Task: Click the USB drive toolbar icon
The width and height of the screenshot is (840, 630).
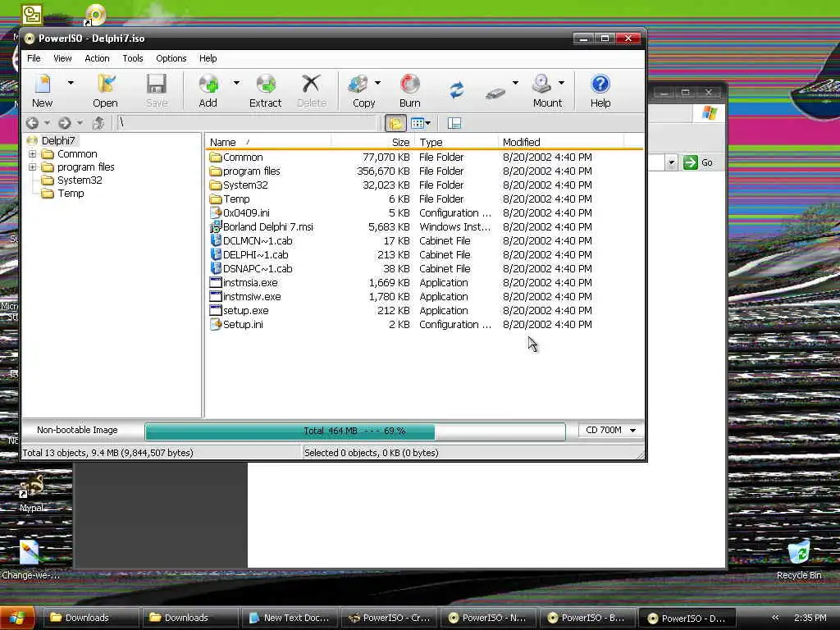Action: point(495,94)
